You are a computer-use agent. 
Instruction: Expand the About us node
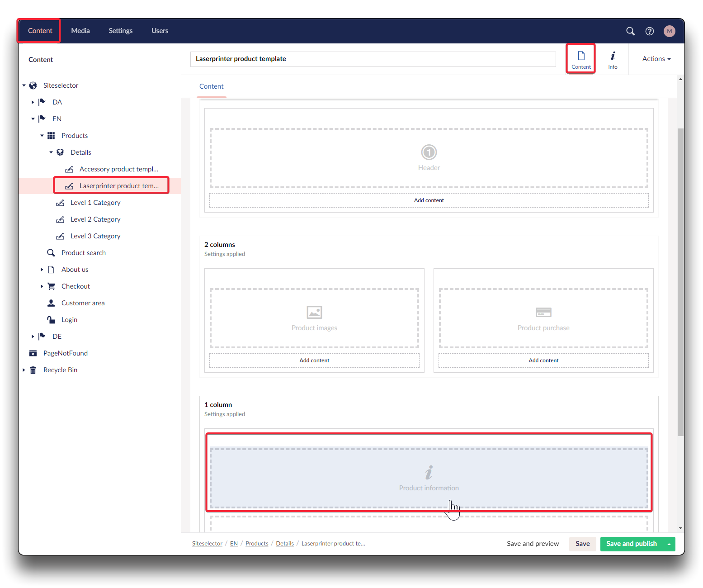(42, 270)
